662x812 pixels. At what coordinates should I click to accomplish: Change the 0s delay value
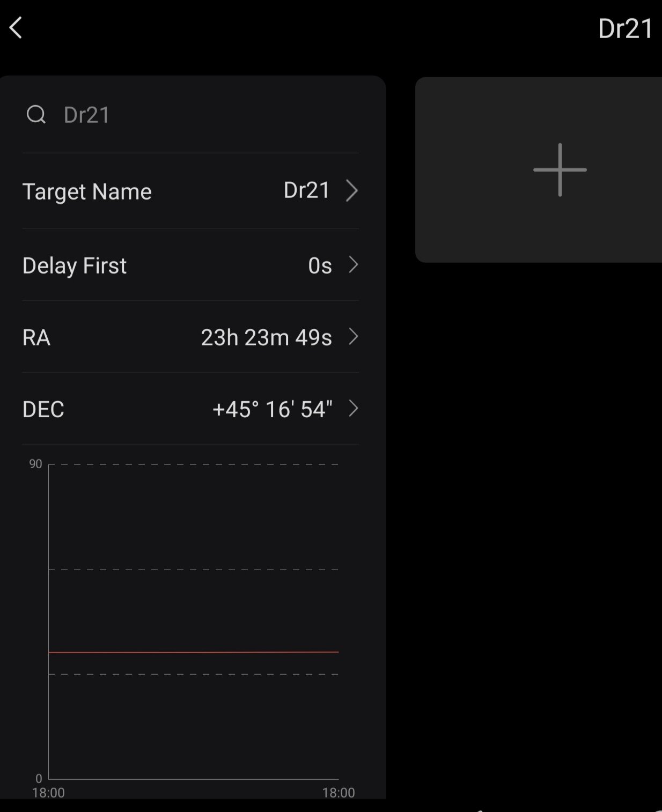pyautogui.click(x=320, y=265)
